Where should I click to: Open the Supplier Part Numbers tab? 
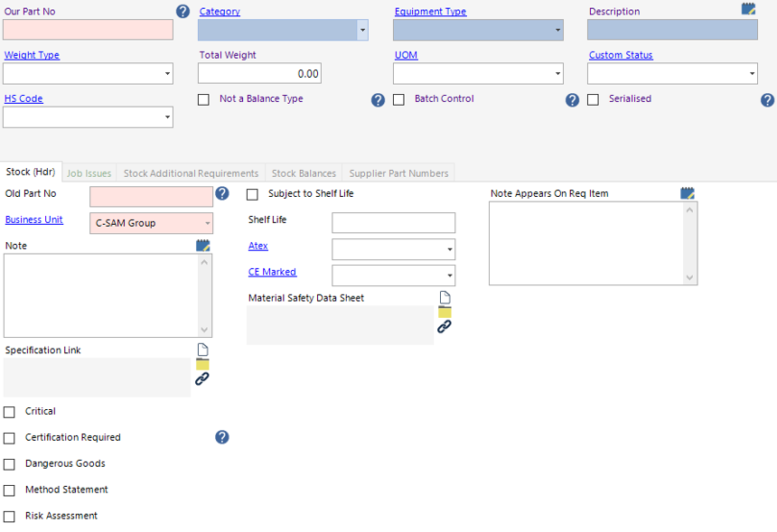pos(398,173)
